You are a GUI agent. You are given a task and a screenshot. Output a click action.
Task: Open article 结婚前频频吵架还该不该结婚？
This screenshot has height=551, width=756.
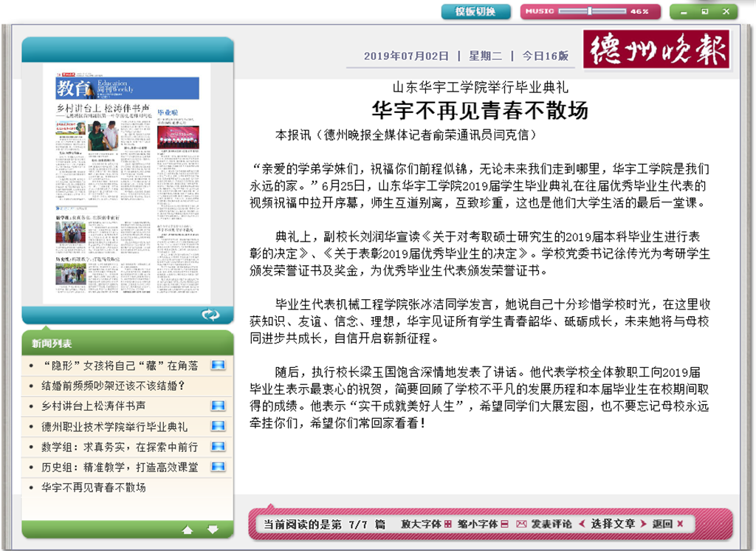112,386
